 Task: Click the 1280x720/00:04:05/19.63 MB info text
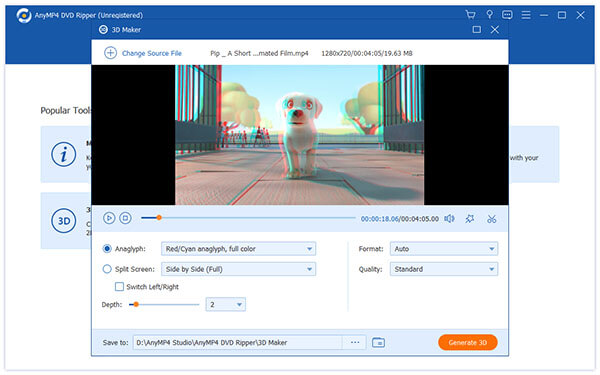point(367,53)
